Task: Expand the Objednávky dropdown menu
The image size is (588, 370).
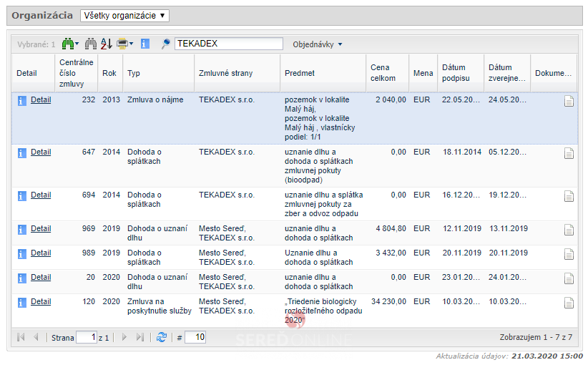Action: pos(318,44)
